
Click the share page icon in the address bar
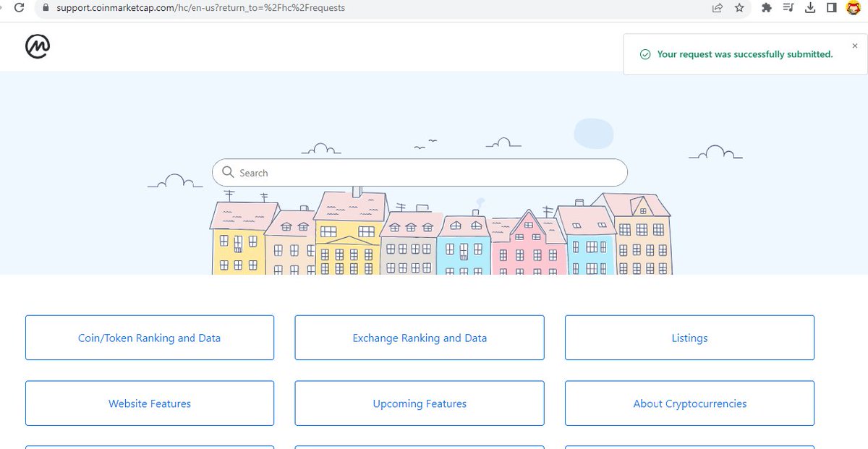(718, 8)
